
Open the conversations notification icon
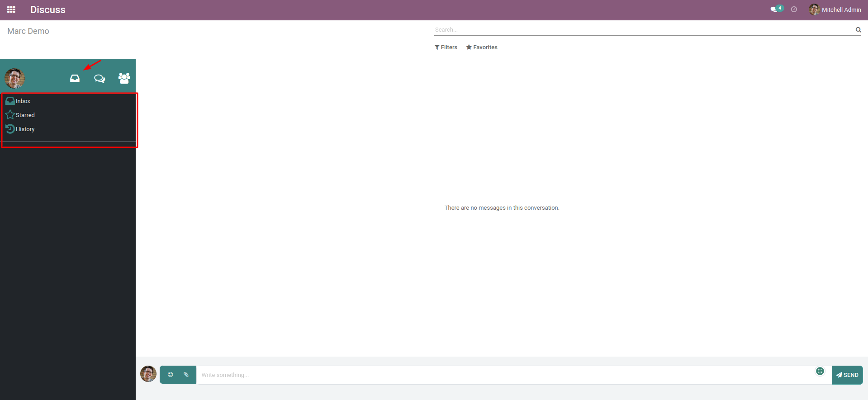(776, 9)
